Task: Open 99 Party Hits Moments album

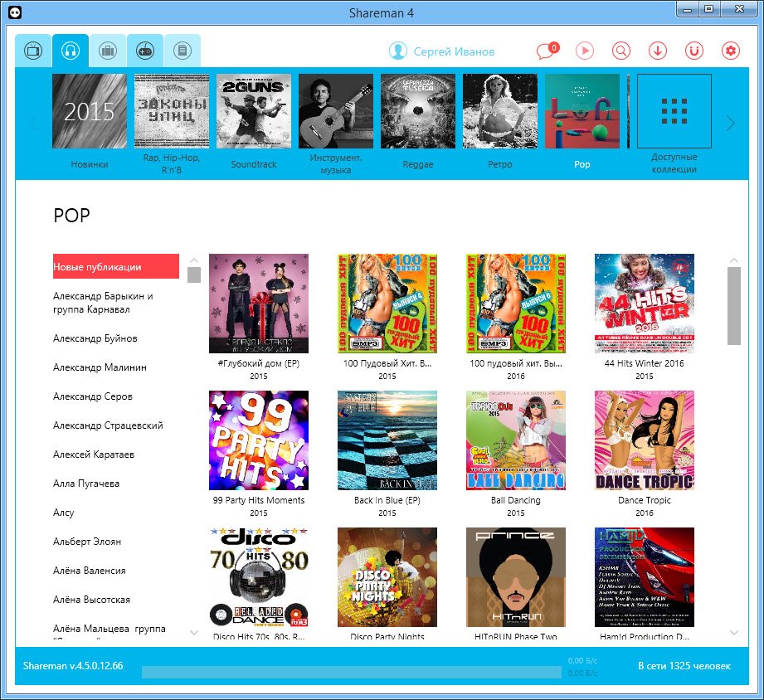Action: [259, 440]
